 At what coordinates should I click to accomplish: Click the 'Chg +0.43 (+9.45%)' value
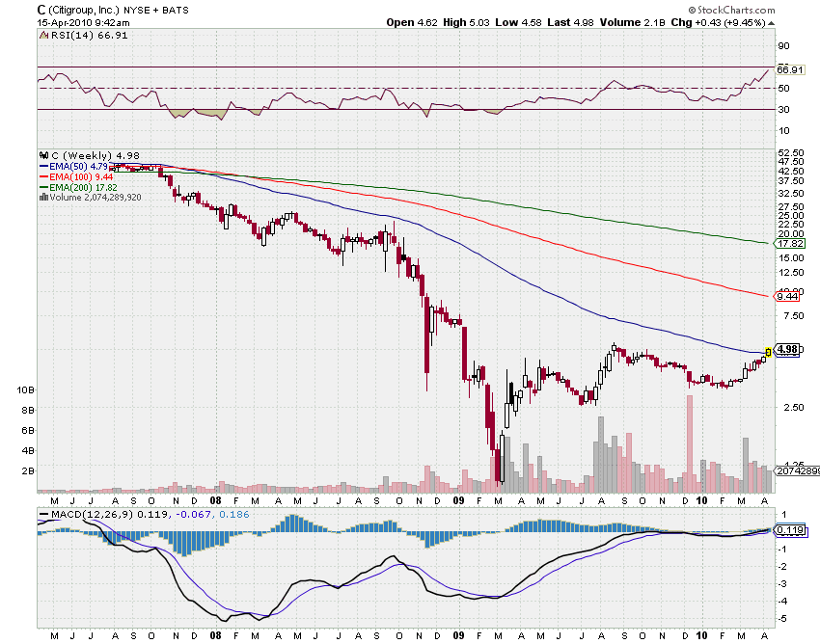718,22
